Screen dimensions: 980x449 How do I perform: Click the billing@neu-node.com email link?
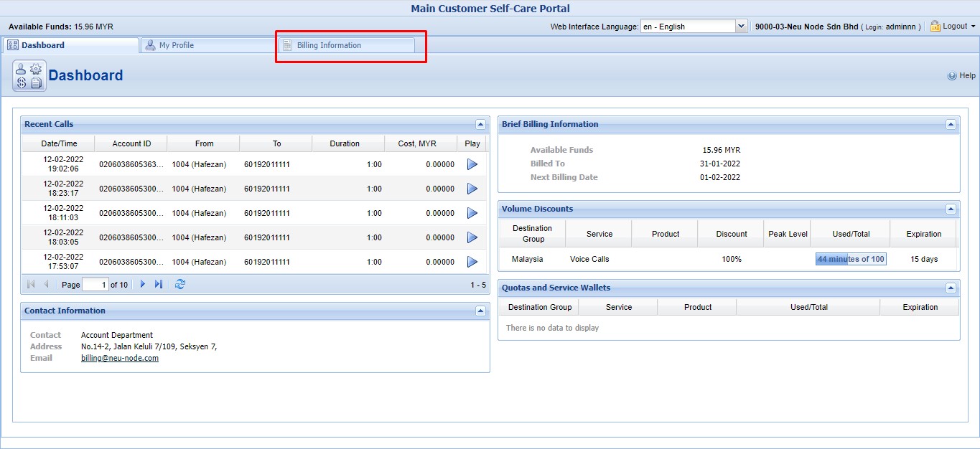pyautogui.click(x=120, y=358)
